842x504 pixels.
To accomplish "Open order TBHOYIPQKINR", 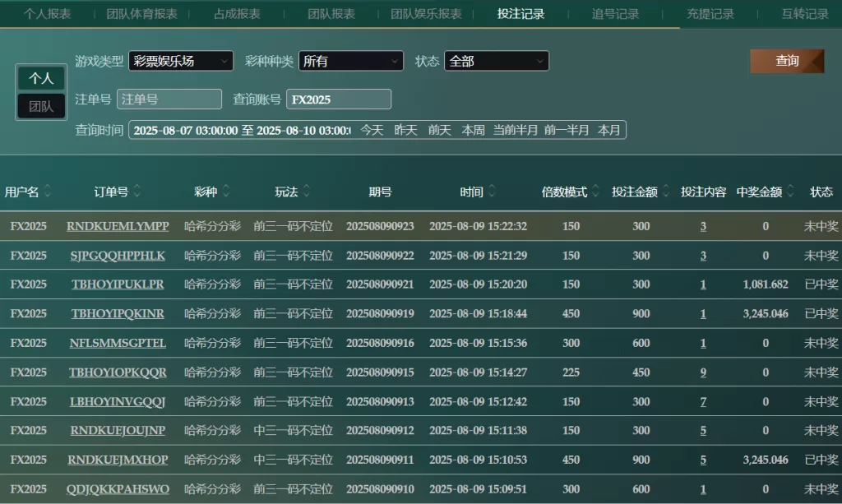I will tap(118, 313).
